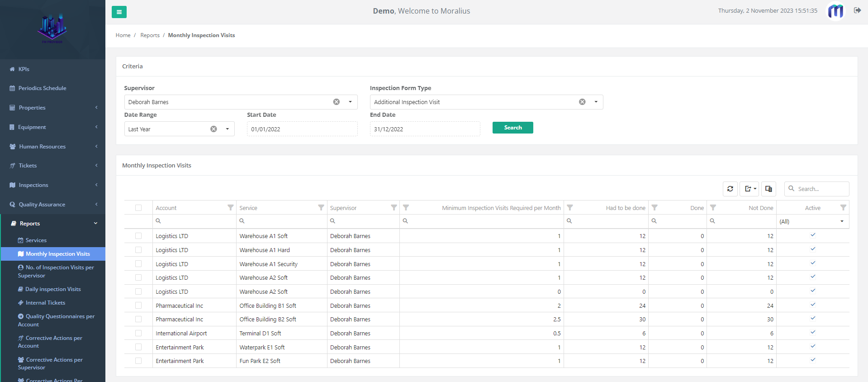This screenshot has height=382, width=868.
Task: Check the Office Building B1 Soft row checkbox
Action: click(138, 306)
